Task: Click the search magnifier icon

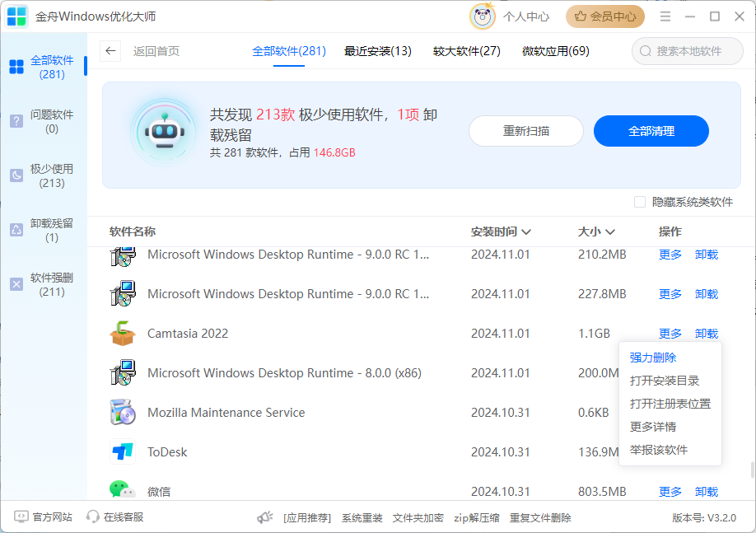Action: point(646,51)
